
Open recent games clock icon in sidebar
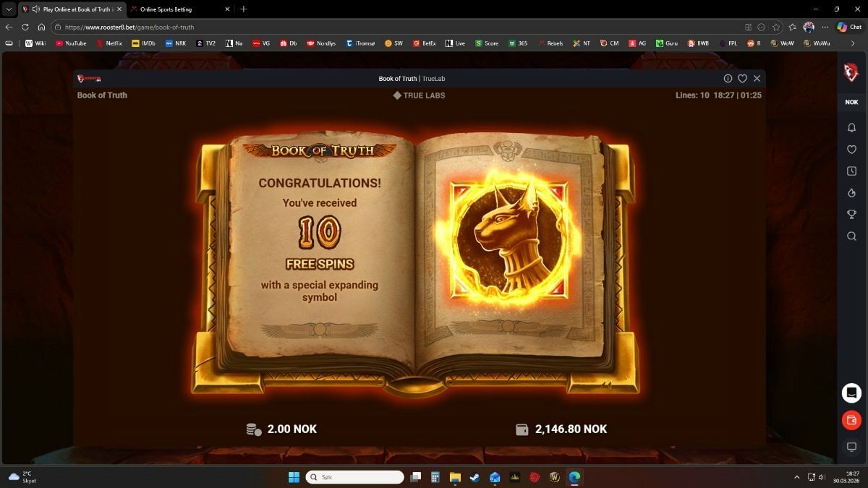[851, 171]
